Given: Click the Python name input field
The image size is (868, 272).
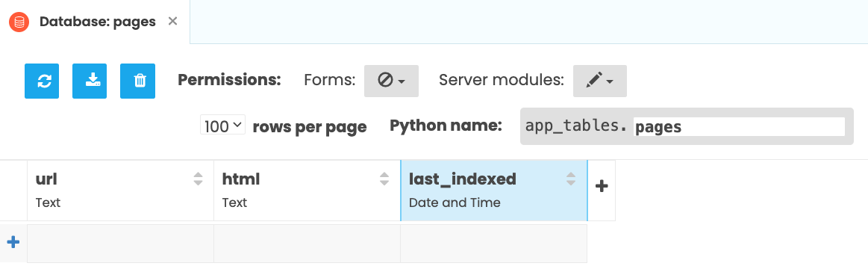Looking at the screenshot, I should point(740,126).
